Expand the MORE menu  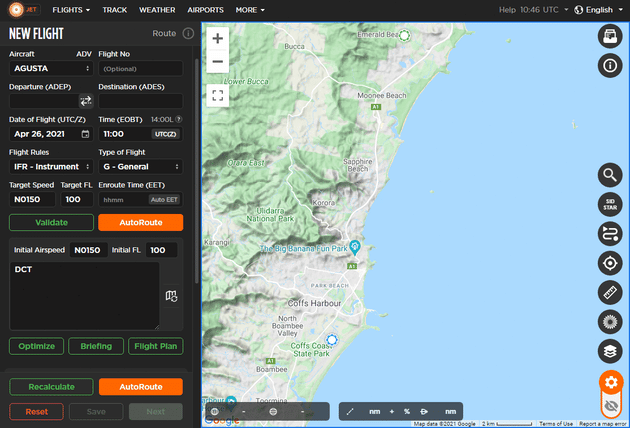(x=250, y=10)
